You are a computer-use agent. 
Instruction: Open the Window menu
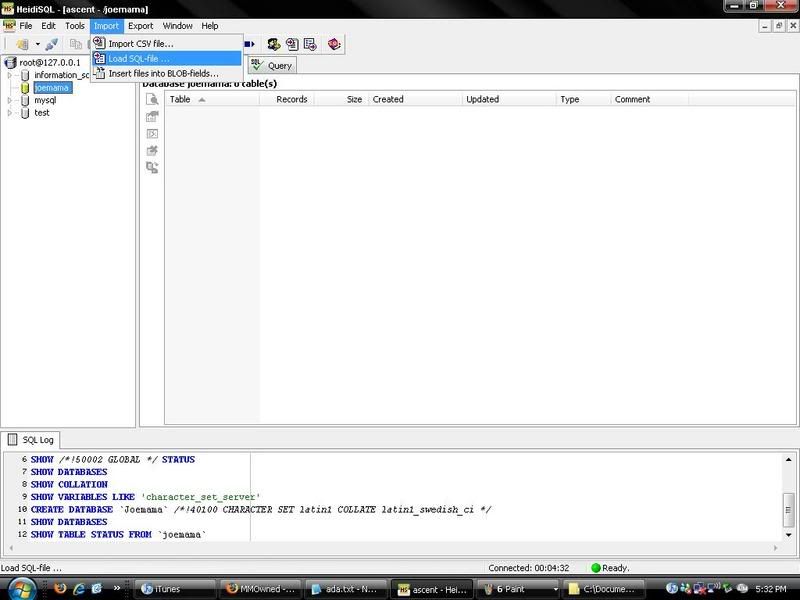point(177,26)
